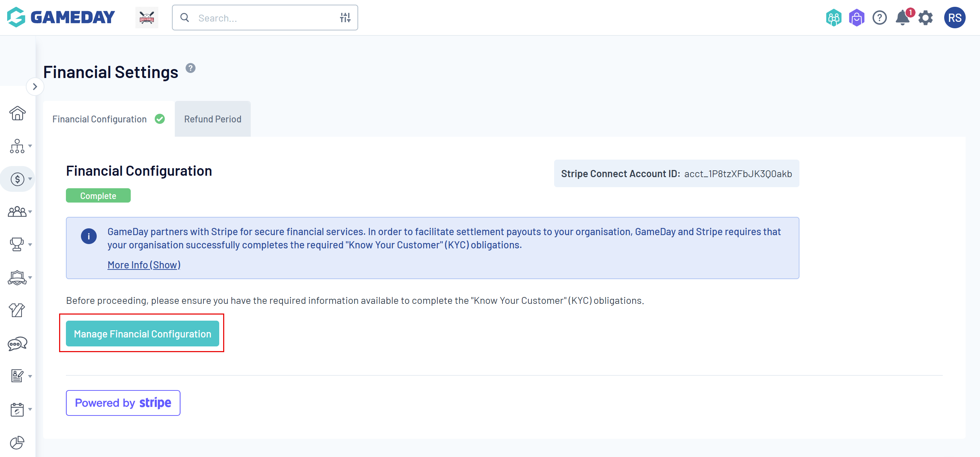The height and width of the screenshot is (457, 980).
Task: Click the uniform shirt sidebar icon
Action: tap(17, 310)
